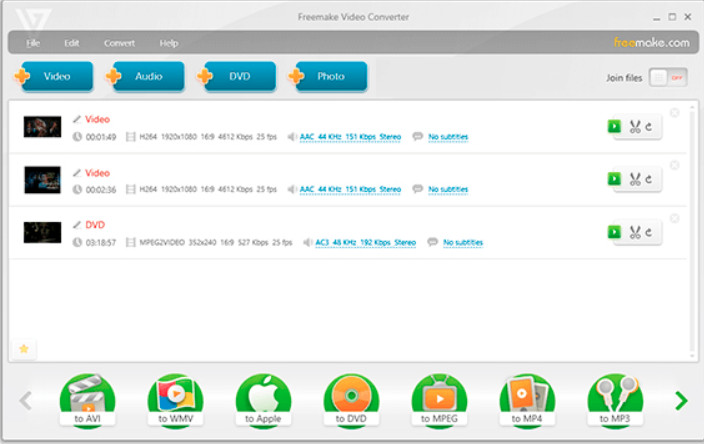This screenshot has height=444, width=704.
Task: Click the file list vertical scrollbar
Action: [x=692, y=230]
